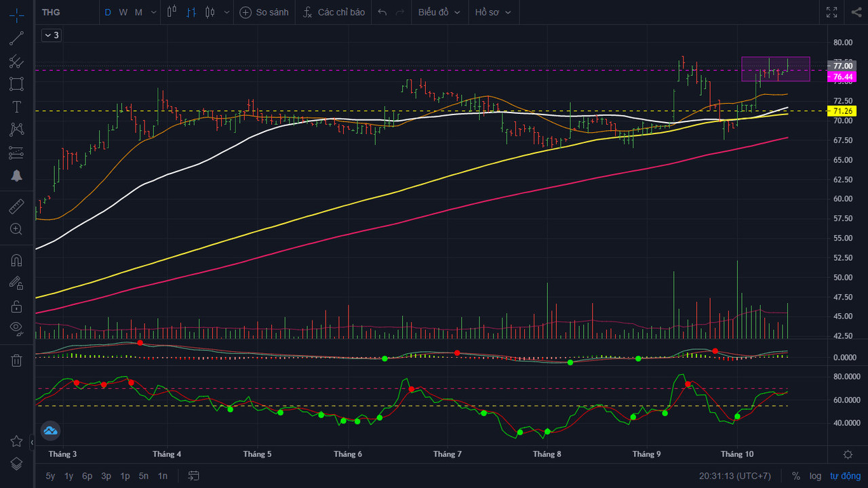The height and width of the screenshot is (488, 868).
Task: Click the magenta 76.44 price label
Action: pyautogui.click(x=844, y=77)
